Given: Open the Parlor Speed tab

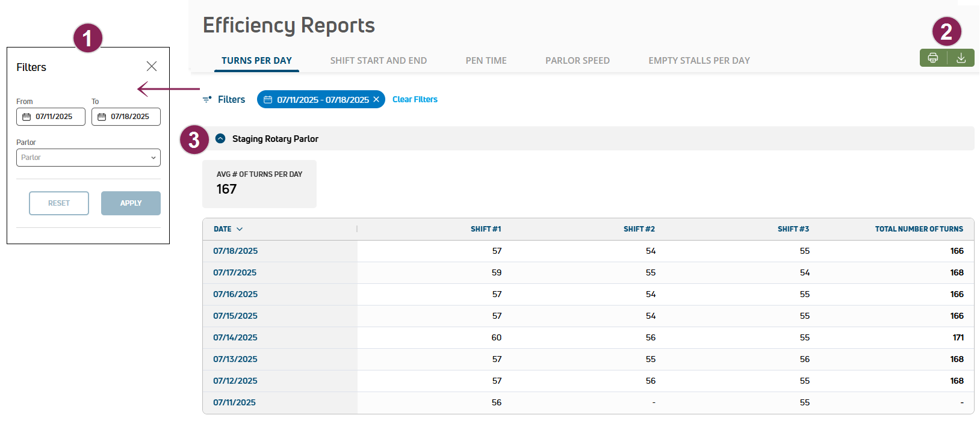Looking at the screenshot, I should (x=577, y=60).
